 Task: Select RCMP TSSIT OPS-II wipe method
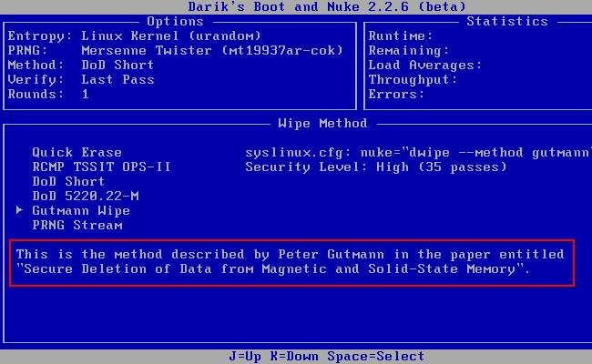102,167
